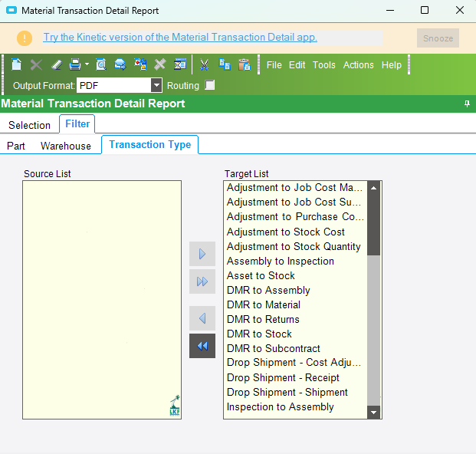Select 'Drop Shipment - Shipment' row

[x=295, y=393]
